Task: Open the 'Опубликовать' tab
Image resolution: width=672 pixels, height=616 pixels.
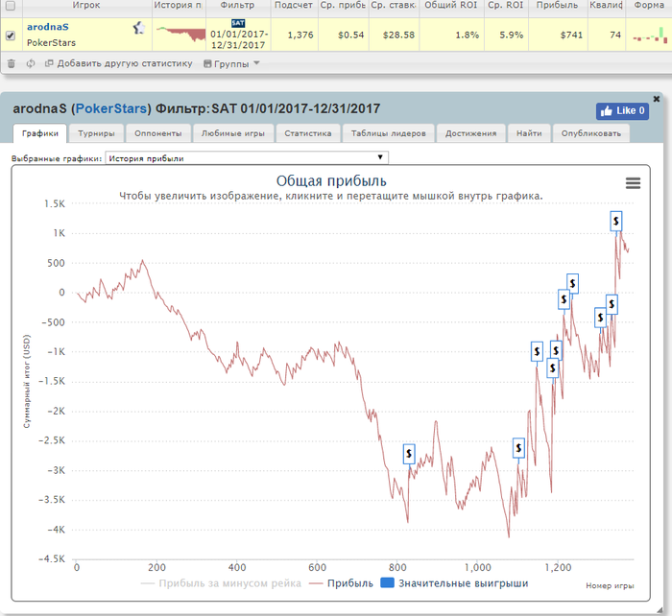Action: click(x=591, y=133)
